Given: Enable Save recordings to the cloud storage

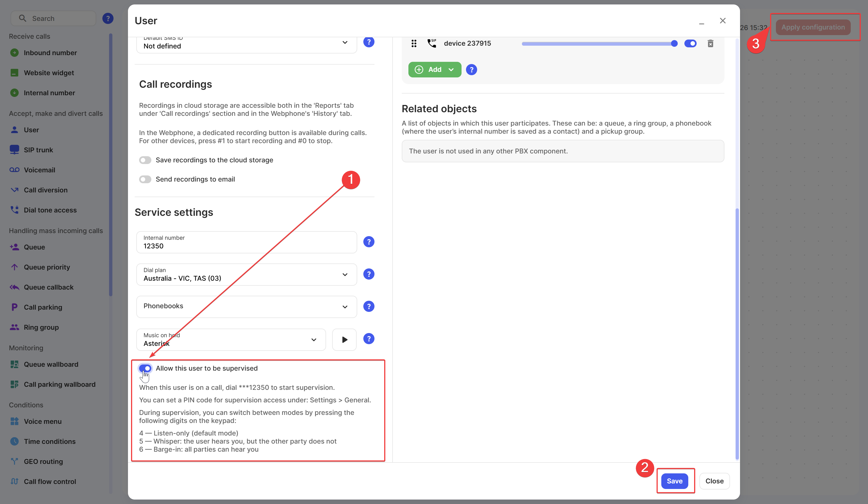Looking at the screenshot, I should tap(145, 160).
